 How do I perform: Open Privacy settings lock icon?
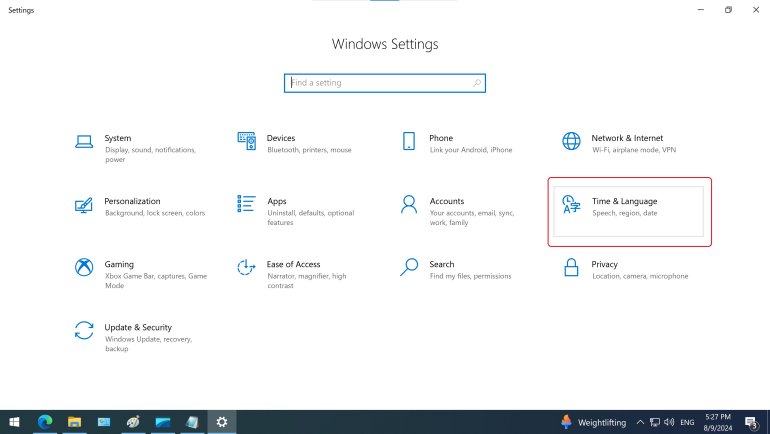(x=571, y=267)
